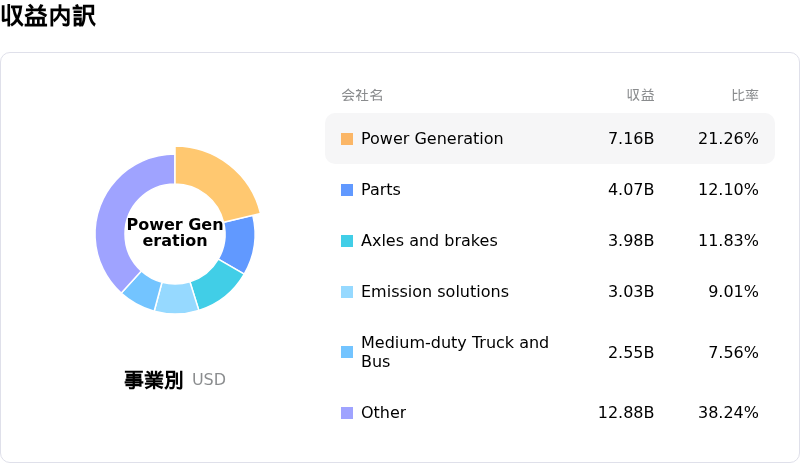This screenshot has width=800, height=463.
Task: Click the orange Power Generation legend swatch
Action: 347,139
